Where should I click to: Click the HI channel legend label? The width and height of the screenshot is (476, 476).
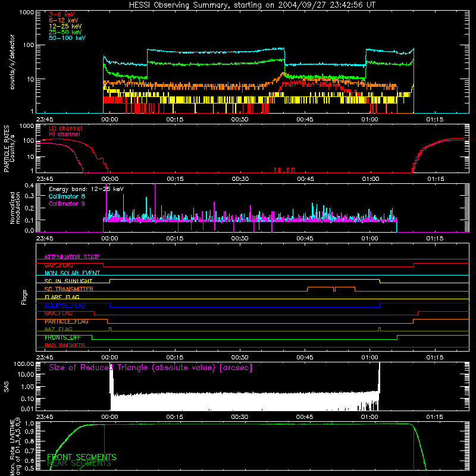[64, 134]
